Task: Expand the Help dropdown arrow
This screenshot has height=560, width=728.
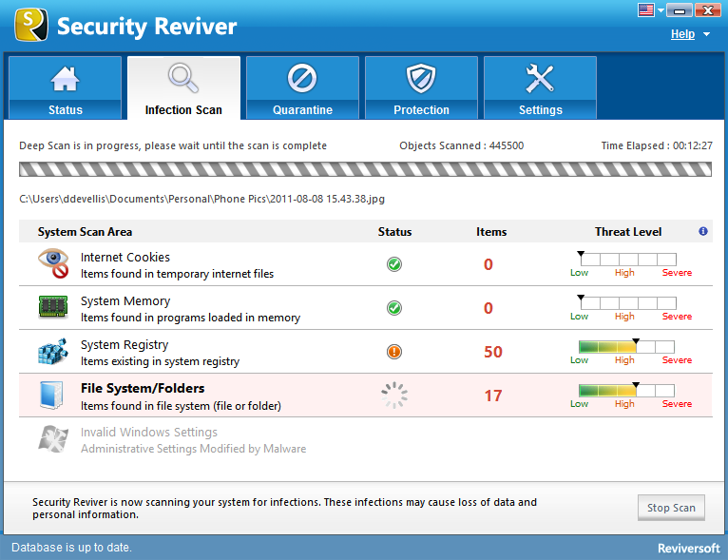Action: [x=707, y=34]
